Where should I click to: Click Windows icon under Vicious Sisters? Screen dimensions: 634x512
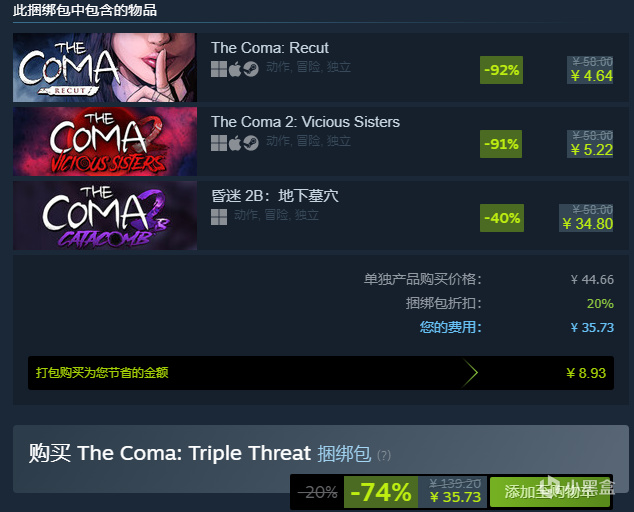coord(219,143)
